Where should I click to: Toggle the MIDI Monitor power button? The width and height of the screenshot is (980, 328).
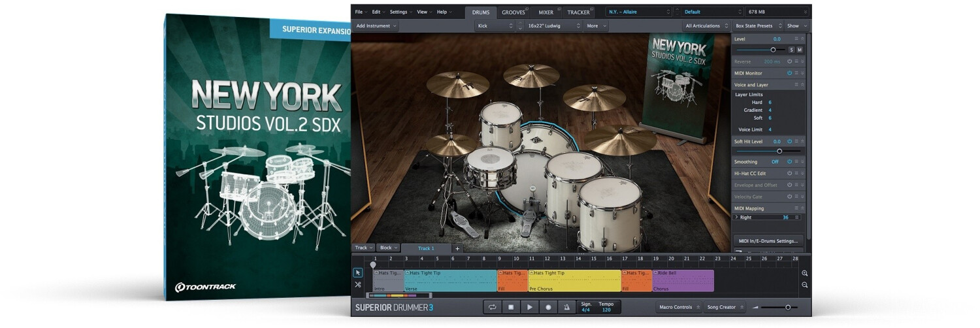pyautogui.click(x=789, y=73)
